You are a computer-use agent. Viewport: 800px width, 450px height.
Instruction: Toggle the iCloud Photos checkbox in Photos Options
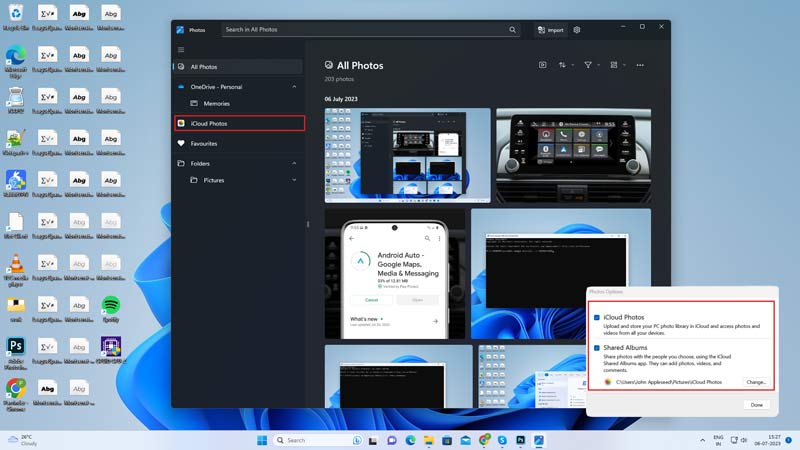[596, 317]
